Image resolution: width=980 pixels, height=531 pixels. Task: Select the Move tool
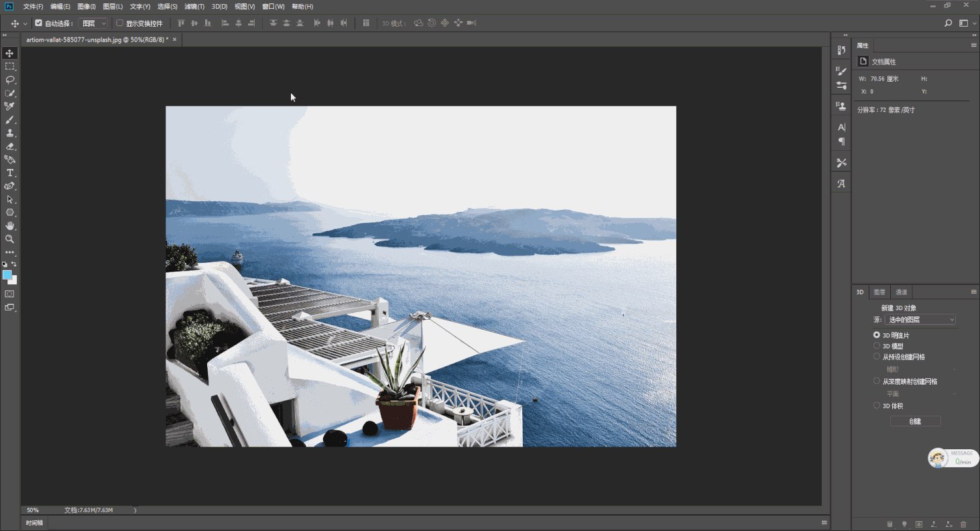click(9, 52)
